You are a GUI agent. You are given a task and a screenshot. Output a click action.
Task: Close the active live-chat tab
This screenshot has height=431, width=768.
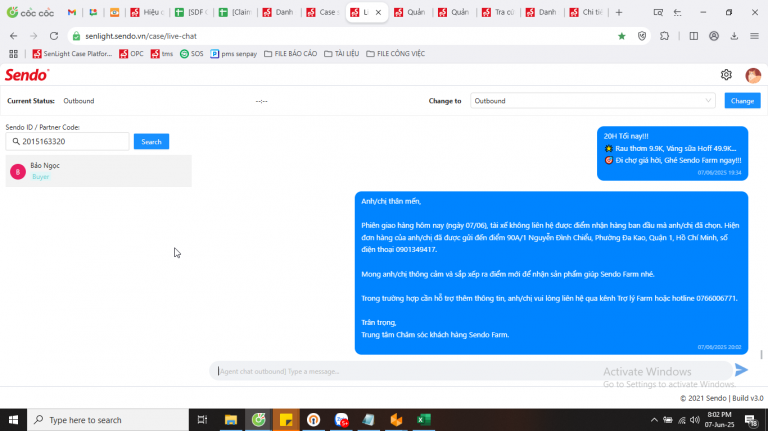(x=378, y=12)
